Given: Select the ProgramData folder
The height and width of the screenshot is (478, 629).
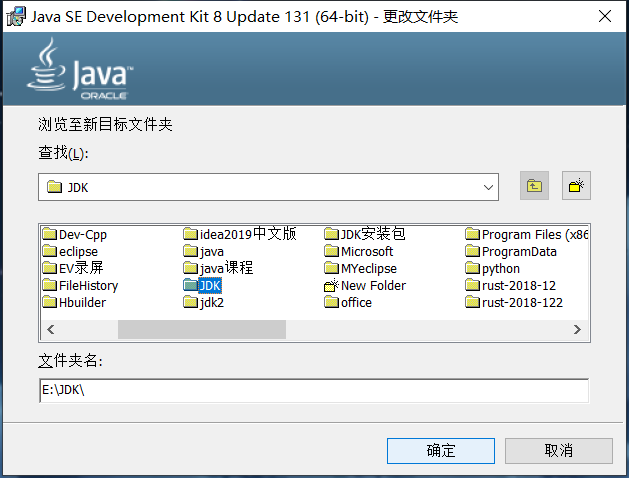Looking at the screenshot, I should (511, 252).
